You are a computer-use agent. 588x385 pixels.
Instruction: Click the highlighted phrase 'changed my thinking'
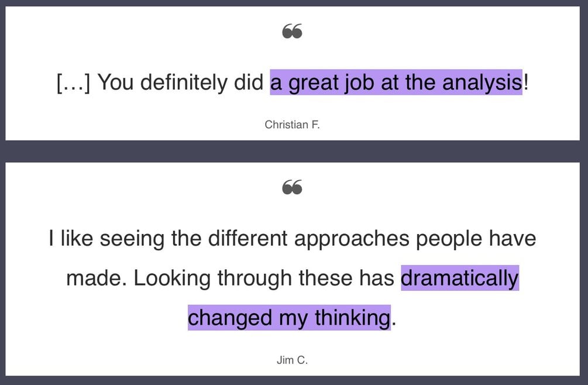[289, 318]
